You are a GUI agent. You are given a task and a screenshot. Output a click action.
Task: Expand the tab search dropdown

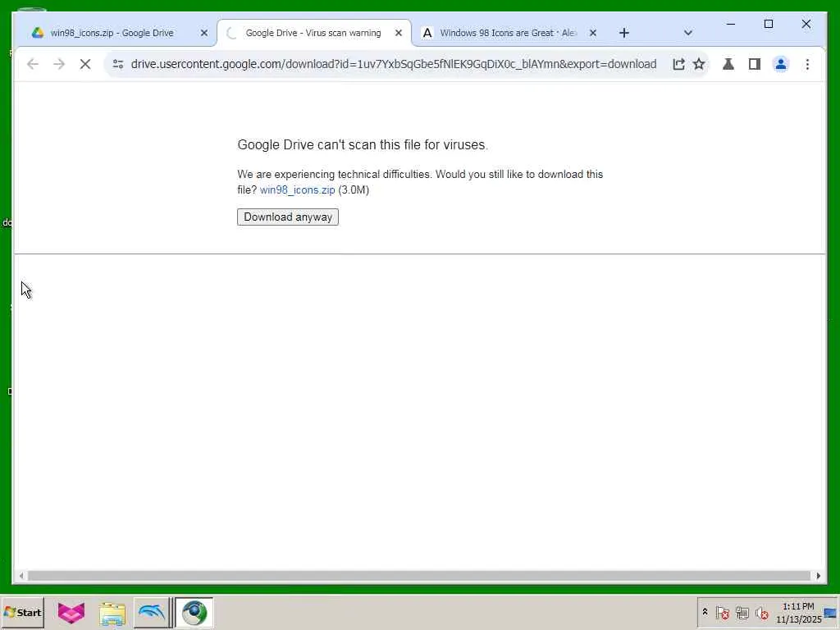pos(688,33)
